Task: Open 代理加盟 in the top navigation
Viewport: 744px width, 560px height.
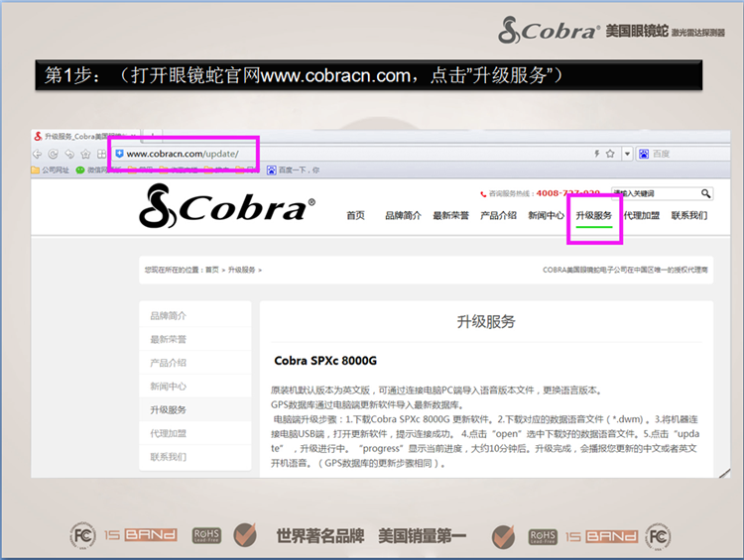Action: point(642,216)
